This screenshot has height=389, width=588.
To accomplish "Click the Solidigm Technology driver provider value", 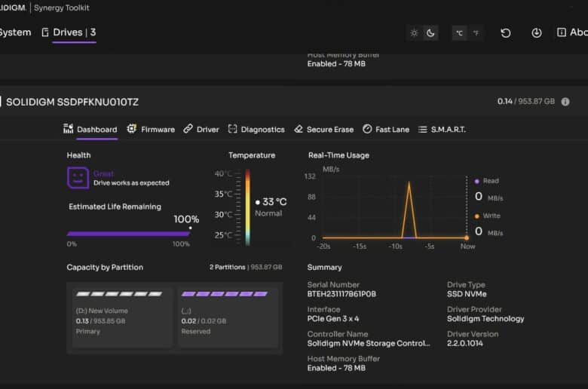I will pos(485,319).
